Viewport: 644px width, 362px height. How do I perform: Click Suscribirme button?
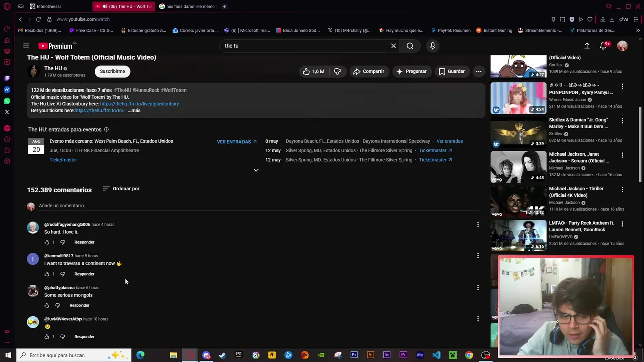click(112, 71)
